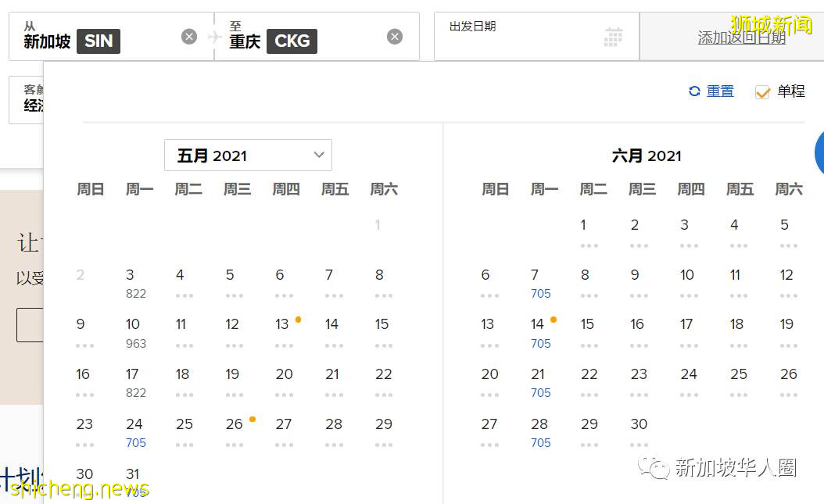Open the 五月 2021 month dropdown
This screenshot has width=824, height=504.
click(248, 155)
